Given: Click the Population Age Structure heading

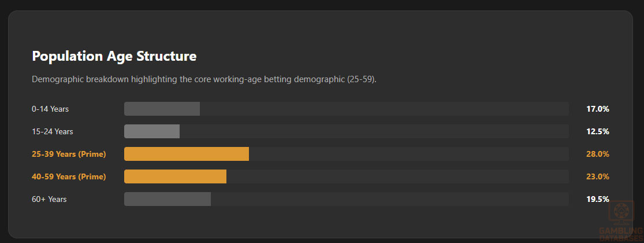Looking at the screenshot, I should pos(114,56).
